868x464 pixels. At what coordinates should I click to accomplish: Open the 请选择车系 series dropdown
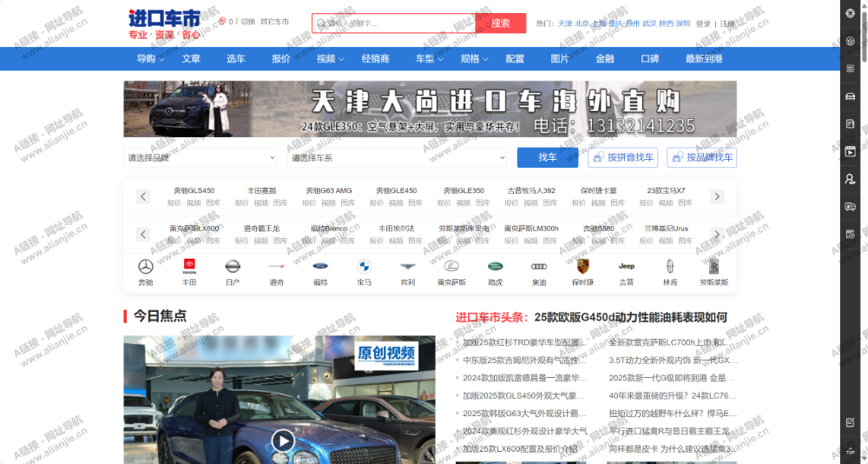point(397,157)
